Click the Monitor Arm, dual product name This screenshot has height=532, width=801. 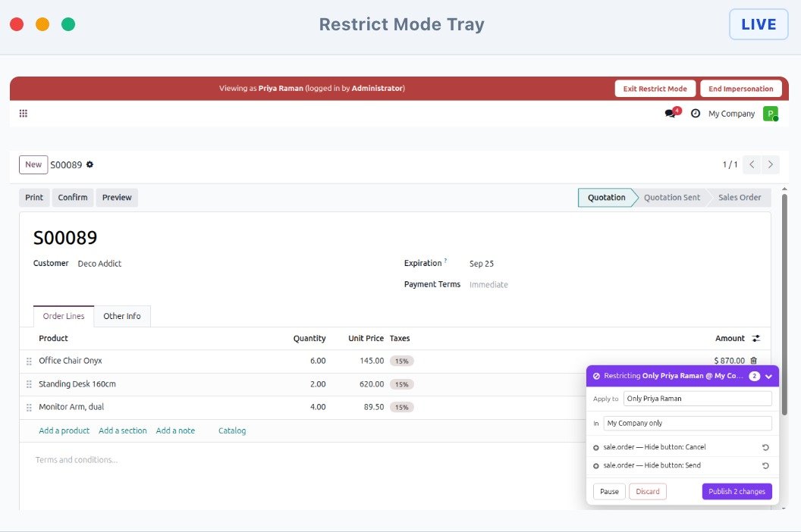(x=71, y=407)
